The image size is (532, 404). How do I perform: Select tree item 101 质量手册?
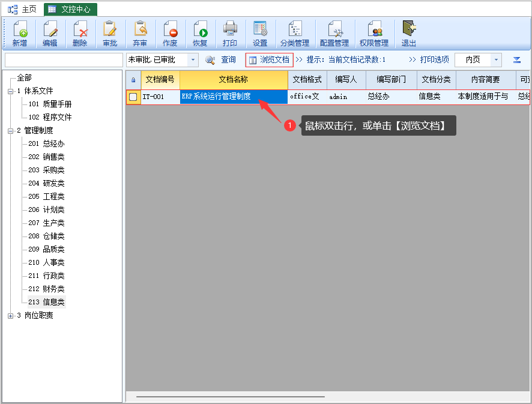[50, 104]
